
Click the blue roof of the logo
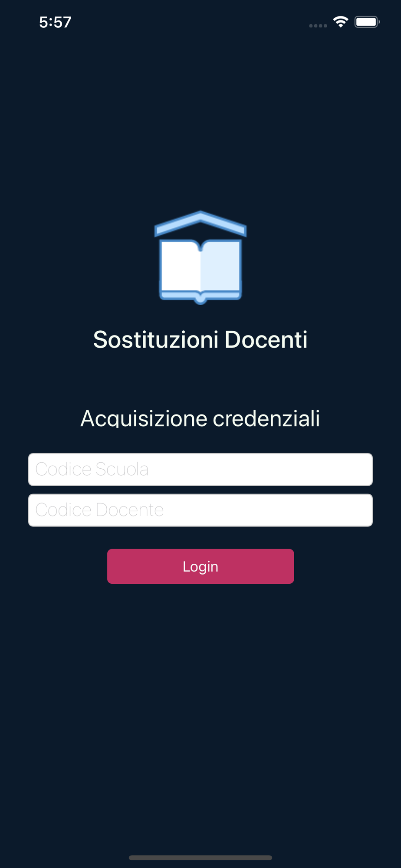(200, 224)
